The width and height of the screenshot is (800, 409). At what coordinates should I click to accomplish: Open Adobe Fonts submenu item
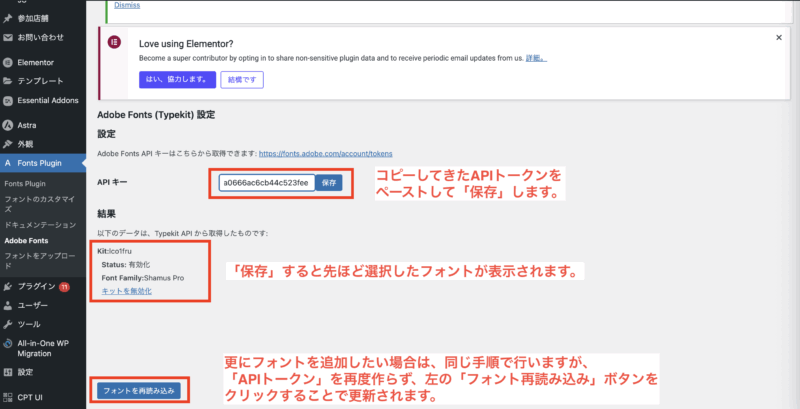pos(26,240)
